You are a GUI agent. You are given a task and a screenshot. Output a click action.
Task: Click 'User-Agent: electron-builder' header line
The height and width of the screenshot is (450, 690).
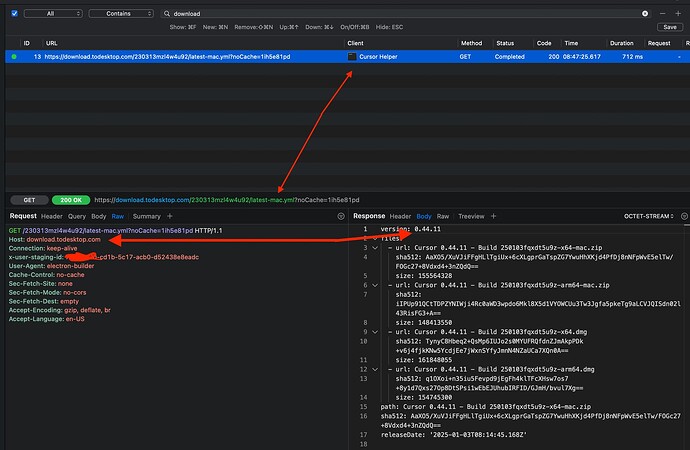point(51,266)
